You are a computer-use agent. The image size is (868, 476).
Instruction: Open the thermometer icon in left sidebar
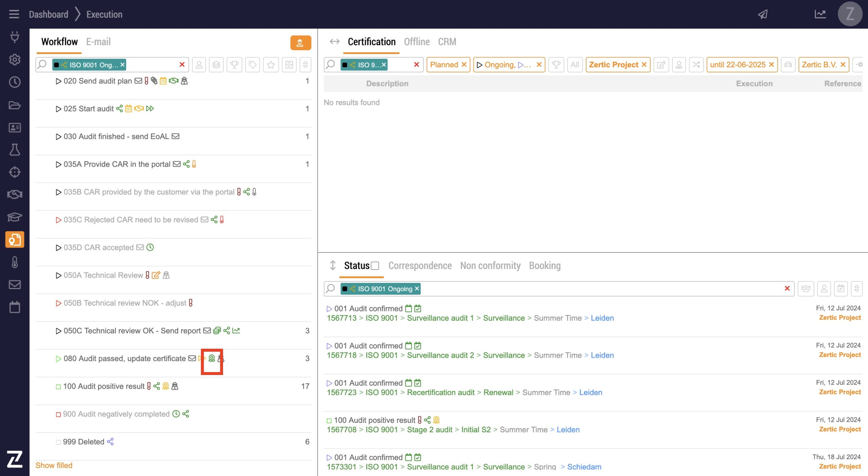pos(15,262)
